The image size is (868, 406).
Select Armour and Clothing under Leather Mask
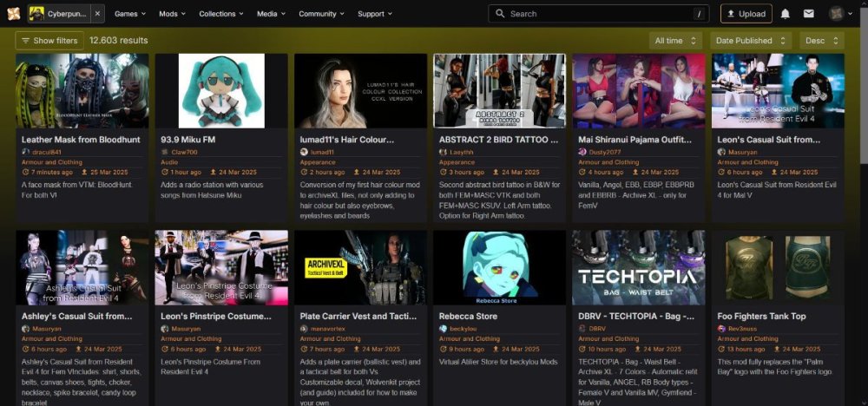51,162
